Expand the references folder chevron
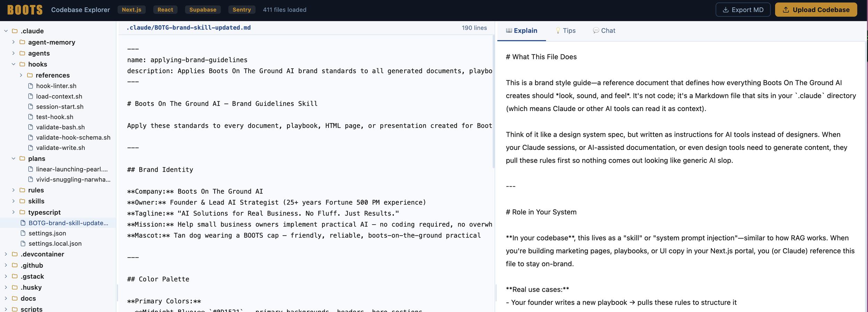 click(x=21, y=75)
